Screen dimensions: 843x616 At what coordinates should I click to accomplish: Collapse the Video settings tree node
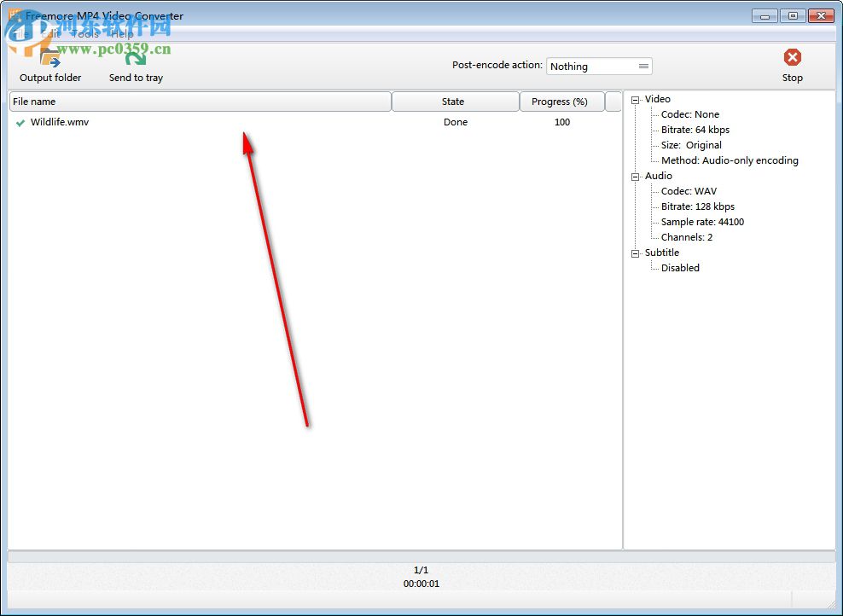635,99
